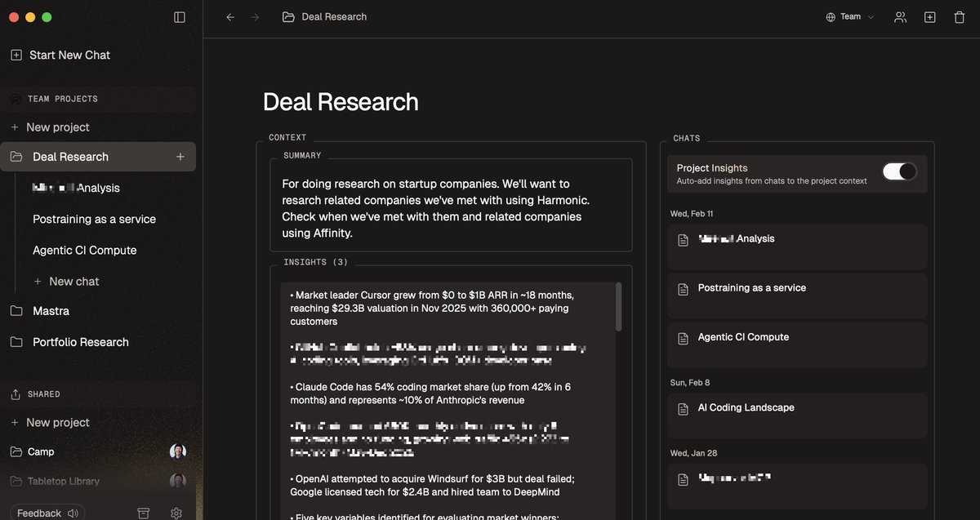Go forward with the right arrow
The height and width of the screenshot is (520, 980).
tap(256, 17)
